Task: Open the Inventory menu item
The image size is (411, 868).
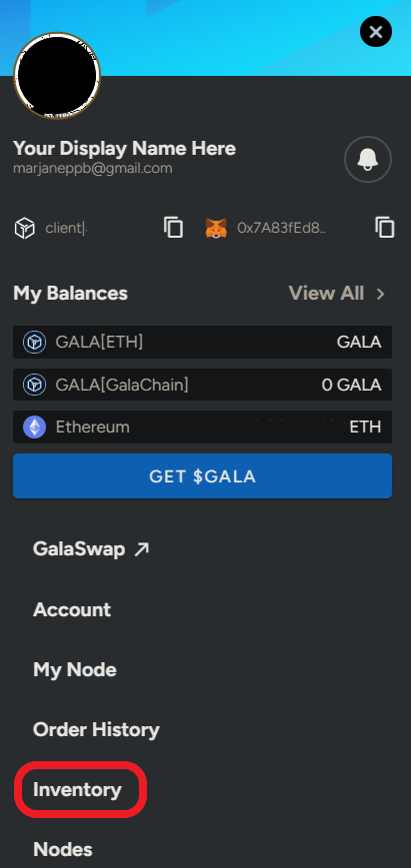Action: [x=77, y=790]
